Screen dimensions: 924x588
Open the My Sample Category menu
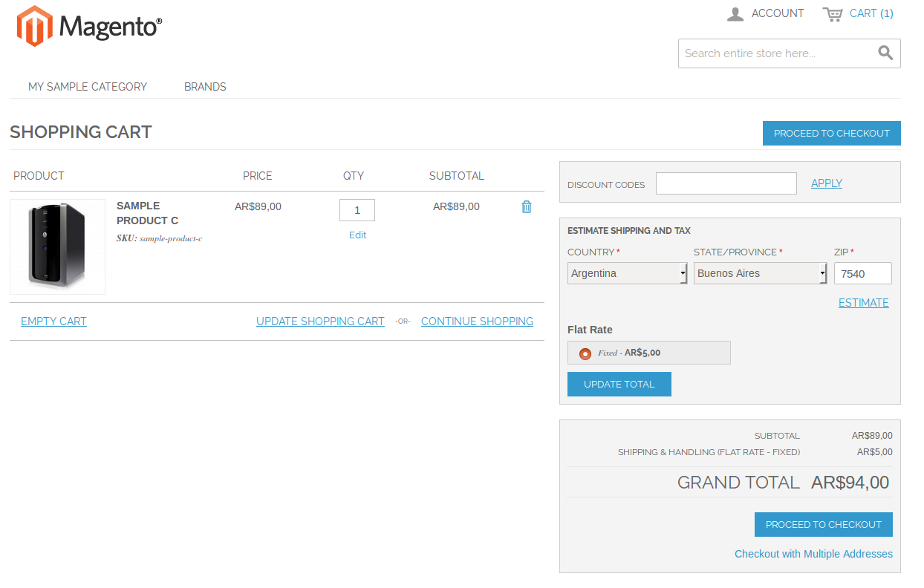[87, 87]
